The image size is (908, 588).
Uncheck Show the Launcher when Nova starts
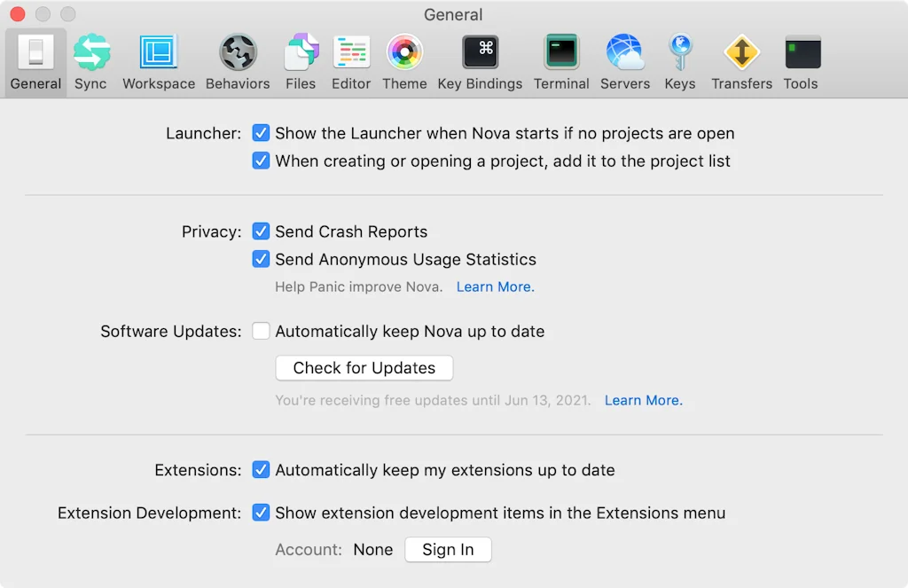click(x=261, y=133)
